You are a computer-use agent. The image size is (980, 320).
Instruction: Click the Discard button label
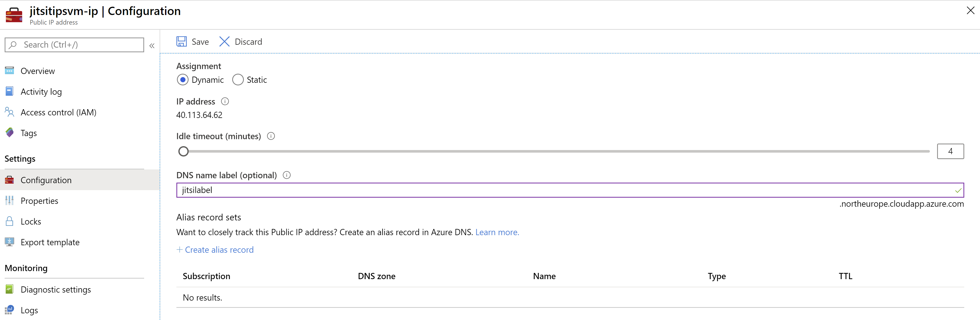click(248, 42)
